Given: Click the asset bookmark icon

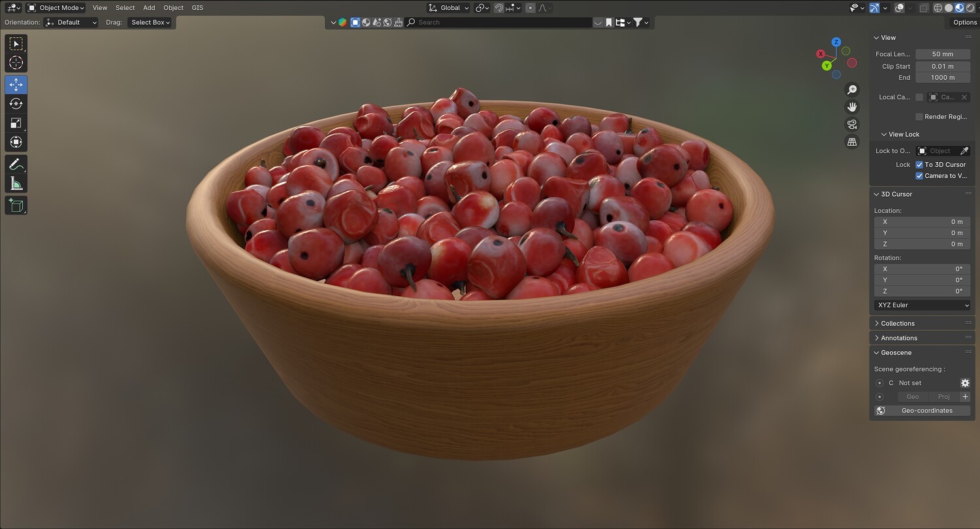Looking at the screenshot, I should (609, 22).
